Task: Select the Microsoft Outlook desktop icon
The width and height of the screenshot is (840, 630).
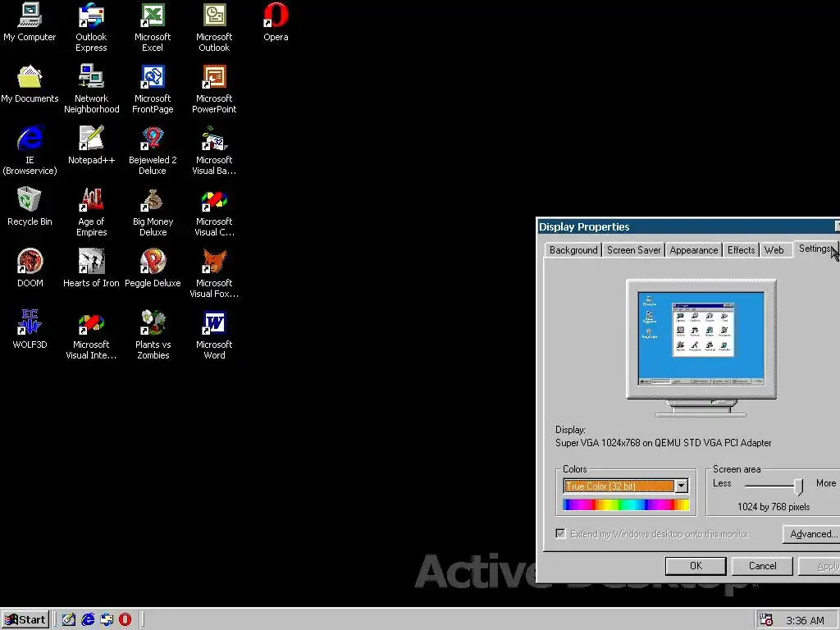Action: coord(214,28)
